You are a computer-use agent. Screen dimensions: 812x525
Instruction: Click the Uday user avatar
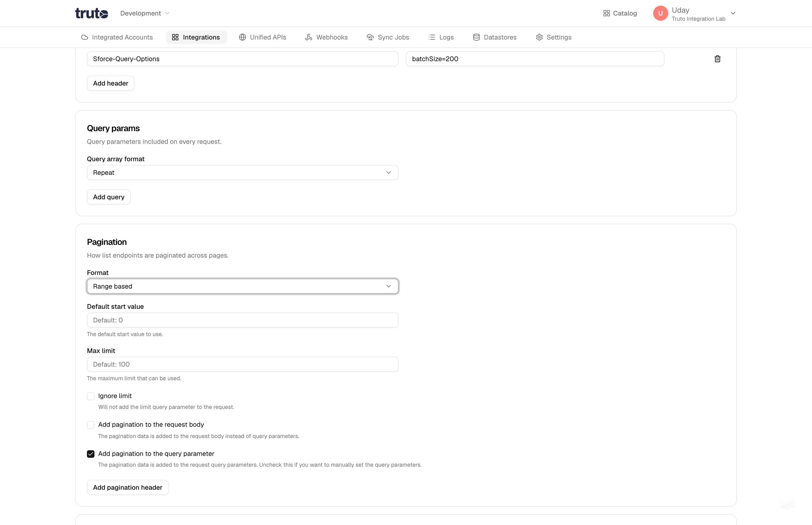[x=660, y=13]
